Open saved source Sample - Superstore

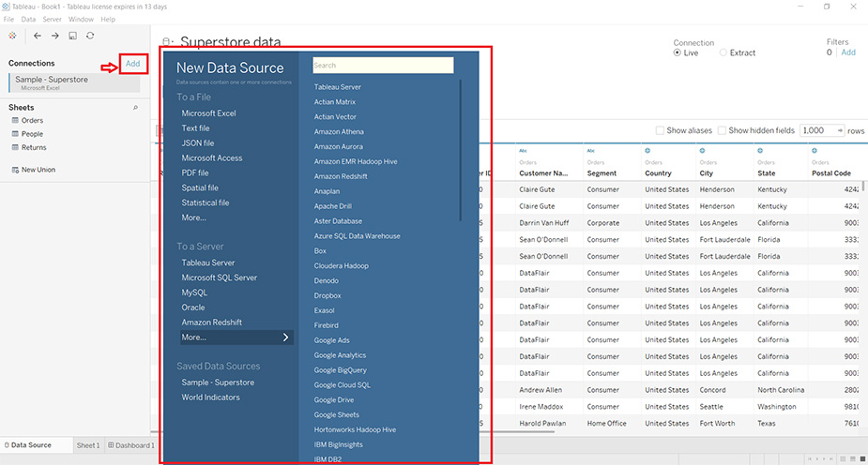pos(218,382)
